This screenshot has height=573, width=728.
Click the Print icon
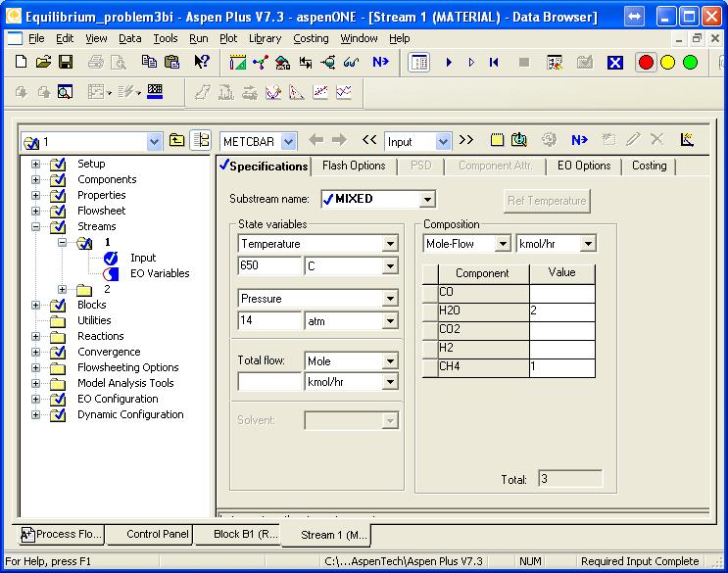[x=96, y=62]
